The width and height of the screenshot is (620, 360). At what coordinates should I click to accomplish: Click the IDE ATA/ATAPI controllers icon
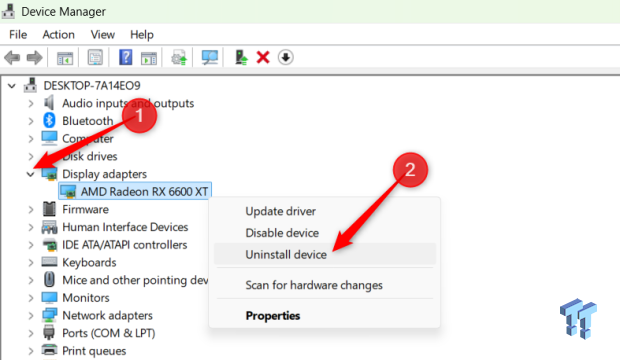tap(49, 245)
